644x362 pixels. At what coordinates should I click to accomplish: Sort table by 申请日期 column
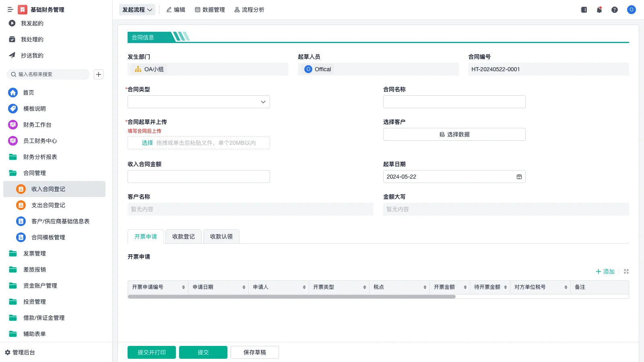[x=244, y=287]
